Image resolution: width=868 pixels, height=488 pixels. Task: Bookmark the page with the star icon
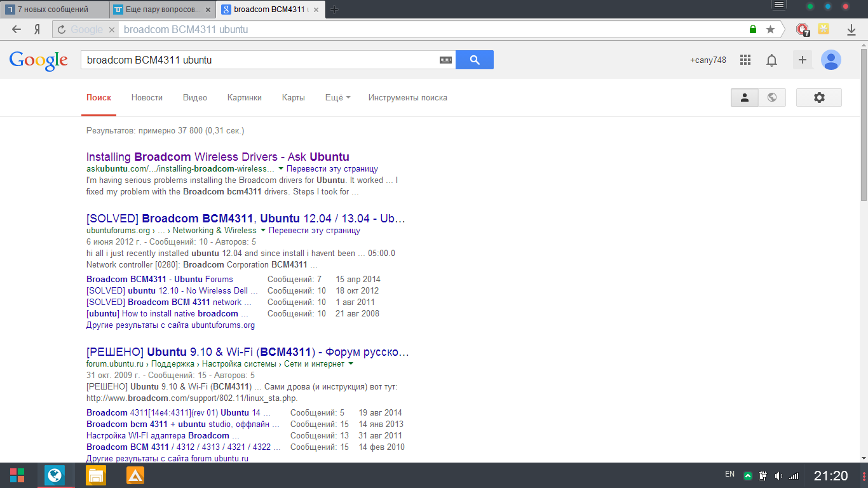(770, 29)
